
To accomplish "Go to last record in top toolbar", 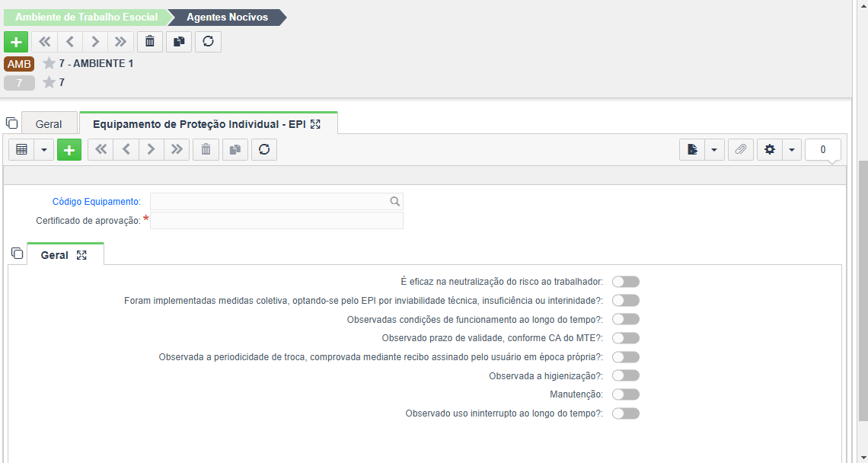I will click(120, 42).
